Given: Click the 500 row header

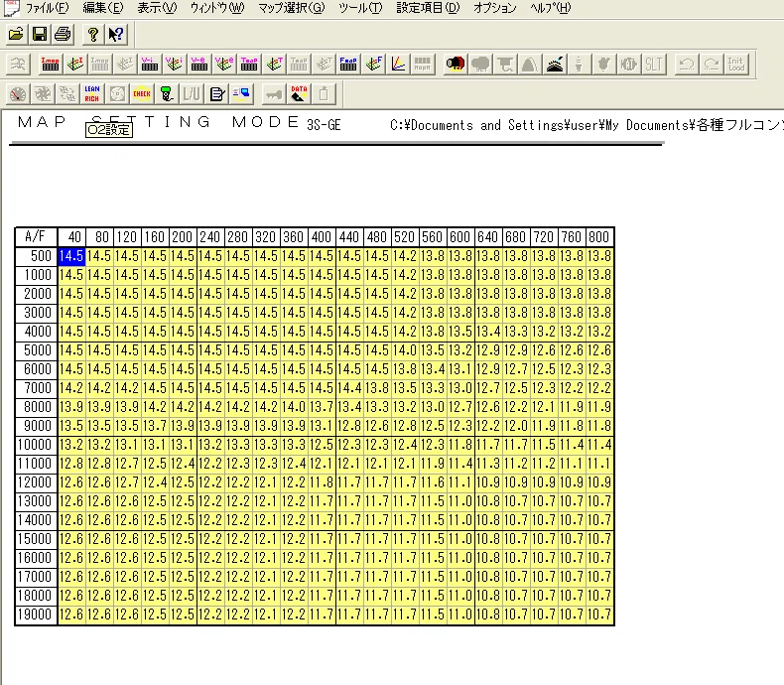Looking at the screenshot, I should 36,256.
